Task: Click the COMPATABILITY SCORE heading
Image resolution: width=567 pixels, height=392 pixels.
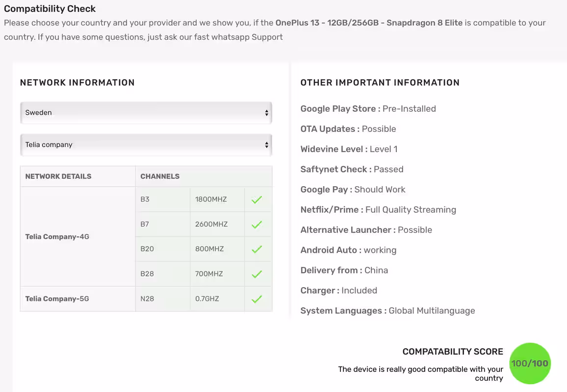Action: point(453,351)
